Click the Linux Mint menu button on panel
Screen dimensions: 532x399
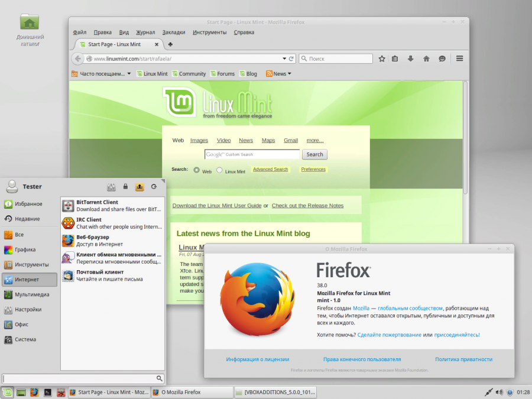[8, 392]
